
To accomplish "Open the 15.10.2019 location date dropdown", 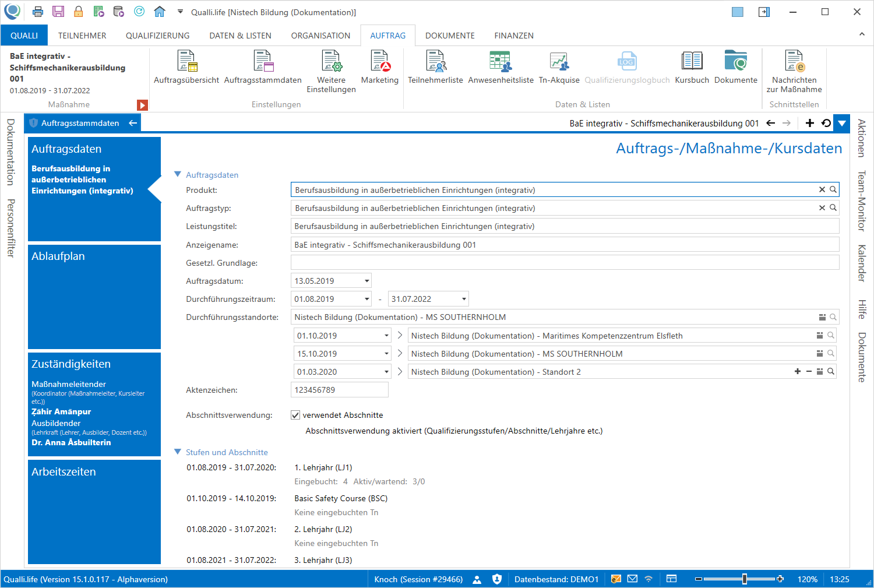I will click(x=386, y=354).
